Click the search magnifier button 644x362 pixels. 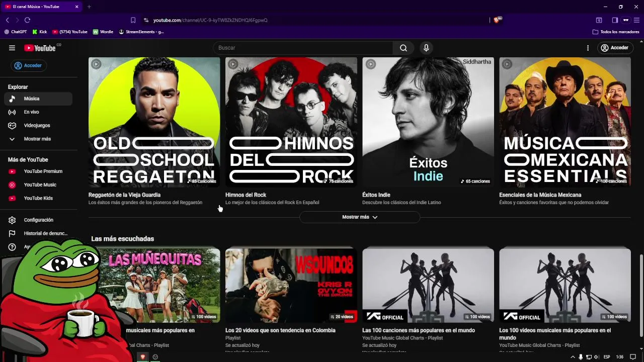point(404,48)
